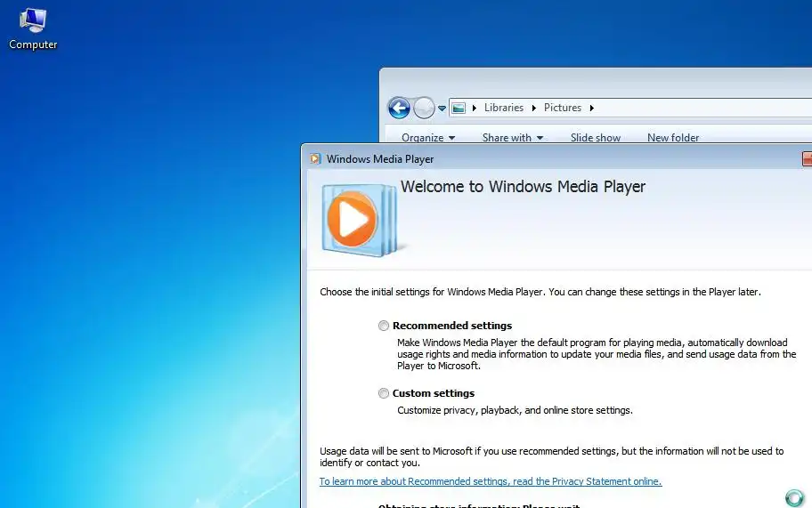Image resolution: width=812 pixels, height=508 pixels.
Task: Click the Windows Media Player title bar icon
Action: pos(315,159)
